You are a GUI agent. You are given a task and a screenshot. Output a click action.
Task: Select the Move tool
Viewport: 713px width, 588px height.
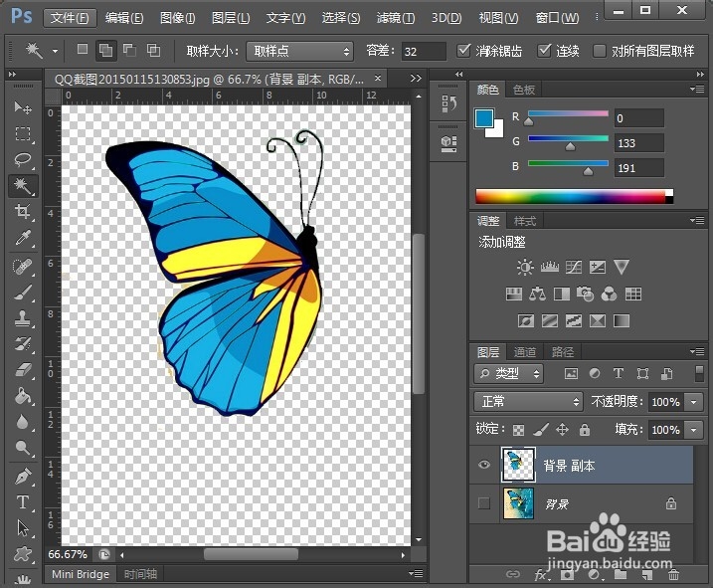pyautogui.click(x=22, y=107)
